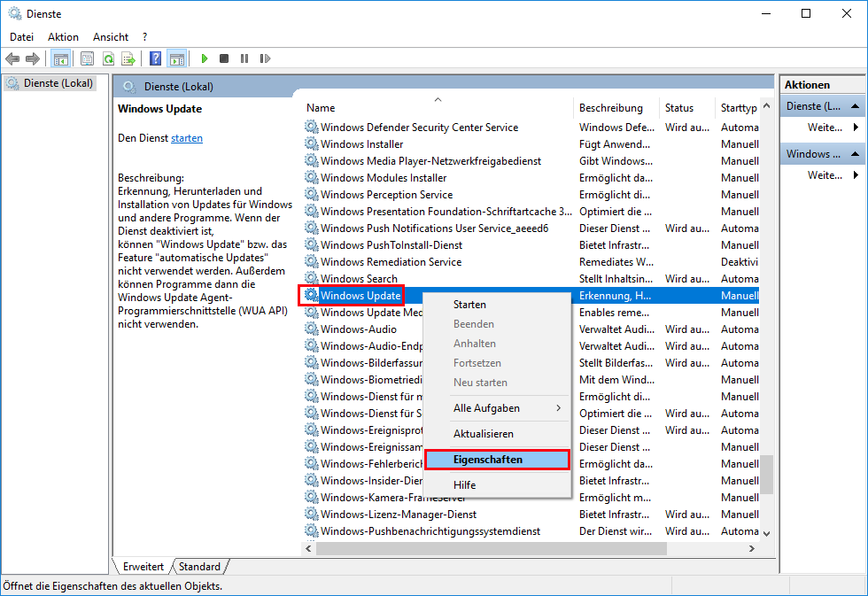
Task: Toggle the Action pane toolbar button
Action: coord(176,58)
